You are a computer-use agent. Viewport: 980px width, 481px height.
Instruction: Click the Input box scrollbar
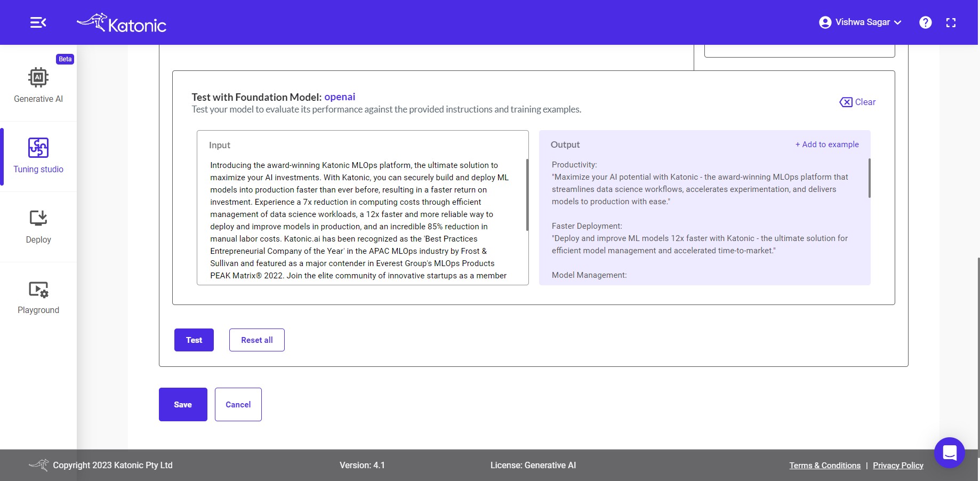pos(527,195)
